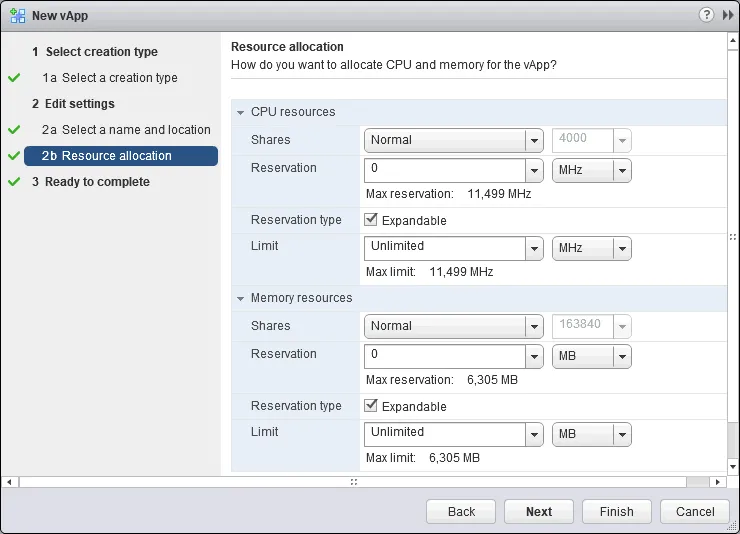Open CPU Reservation MHz unit dropdown
Screen dimensions: 740x534
click(622, 171)
